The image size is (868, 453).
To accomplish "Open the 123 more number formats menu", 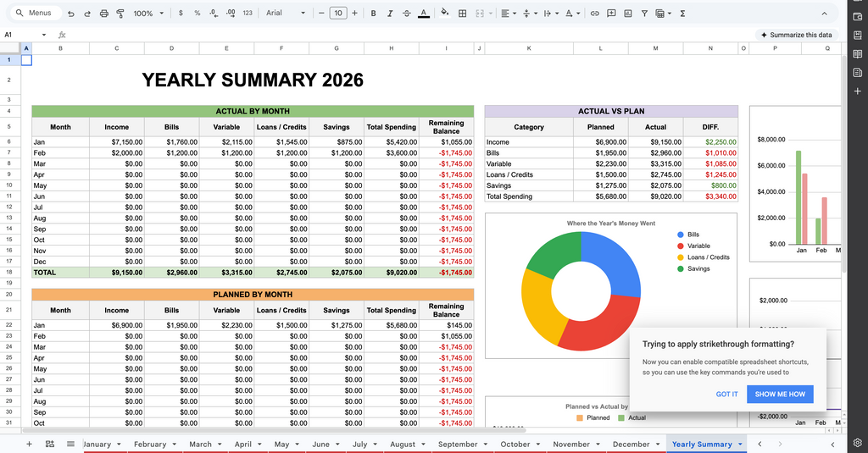I will [248, 14].
